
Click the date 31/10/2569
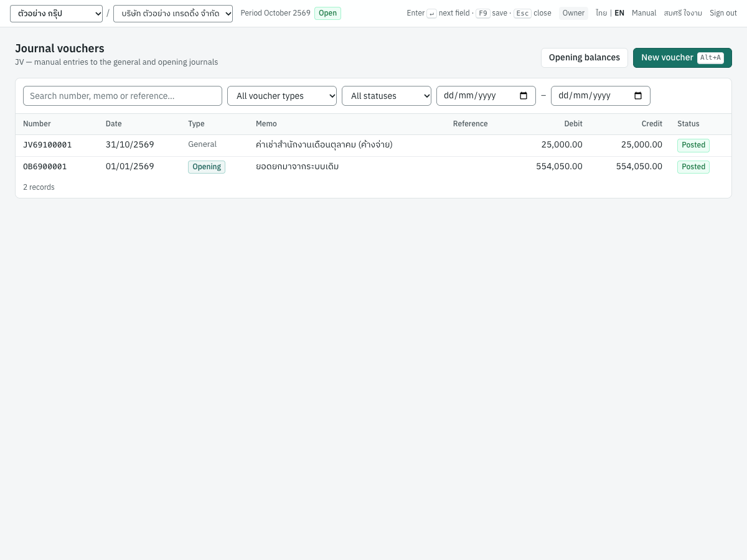click(130, 145)
